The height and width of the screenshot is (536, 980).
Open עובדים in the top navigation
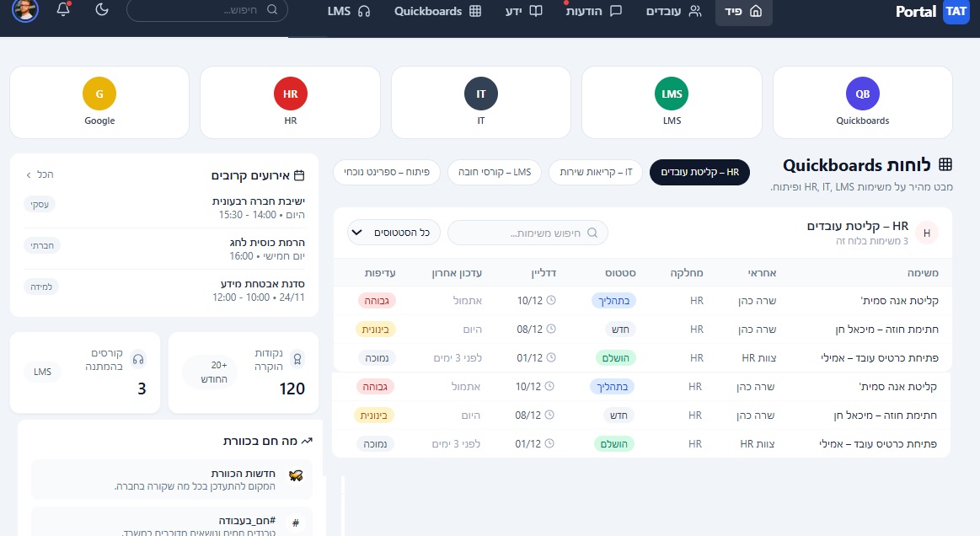point(673,12)
